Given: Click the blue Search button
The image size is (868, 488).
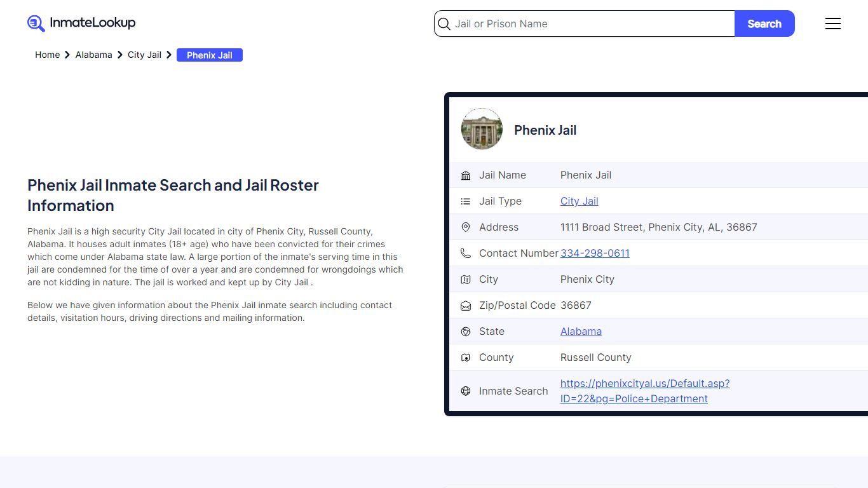Looking at the screenshot, I should 764,24.
